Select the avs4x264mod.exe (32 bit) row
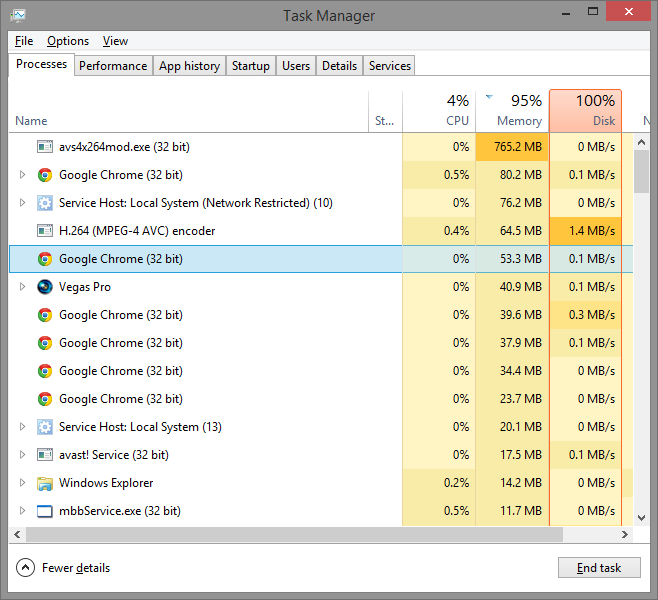 point(321,147)
